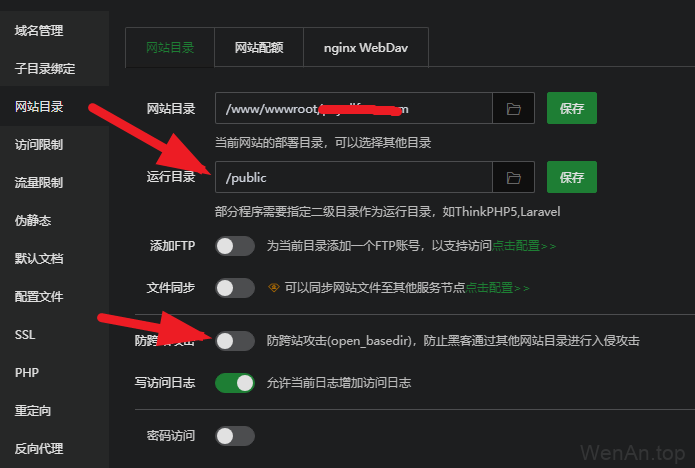This screenshot has width=695, height=468.
Task: Open folder browser for 网站目录 path
Action: (513, 109)
